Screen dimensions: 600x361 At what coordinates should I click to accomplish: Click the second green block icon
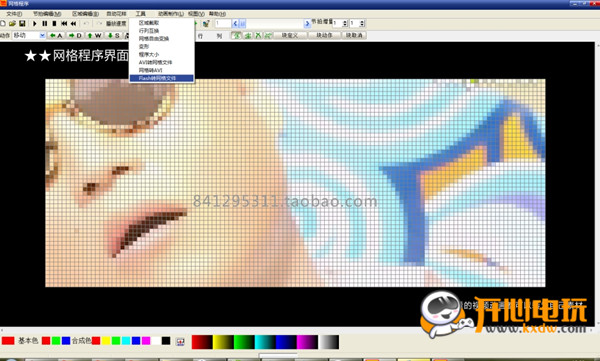point(248,35)
